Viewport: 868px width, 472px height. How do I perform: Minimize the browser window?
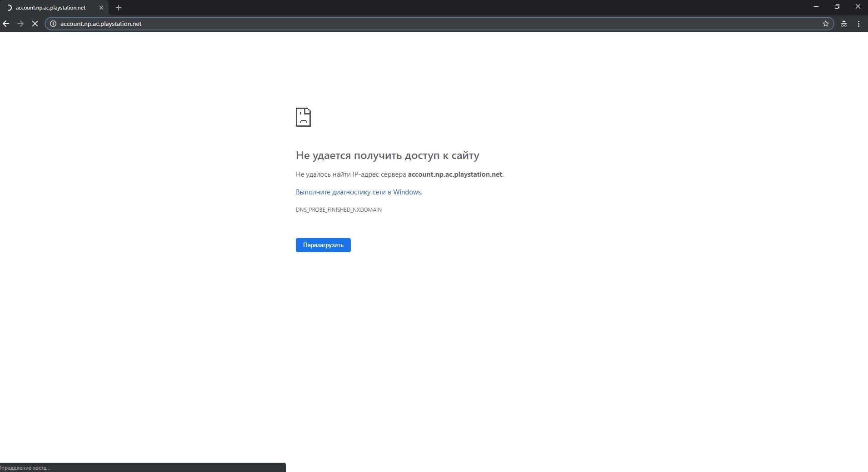(x=816, y=7)
